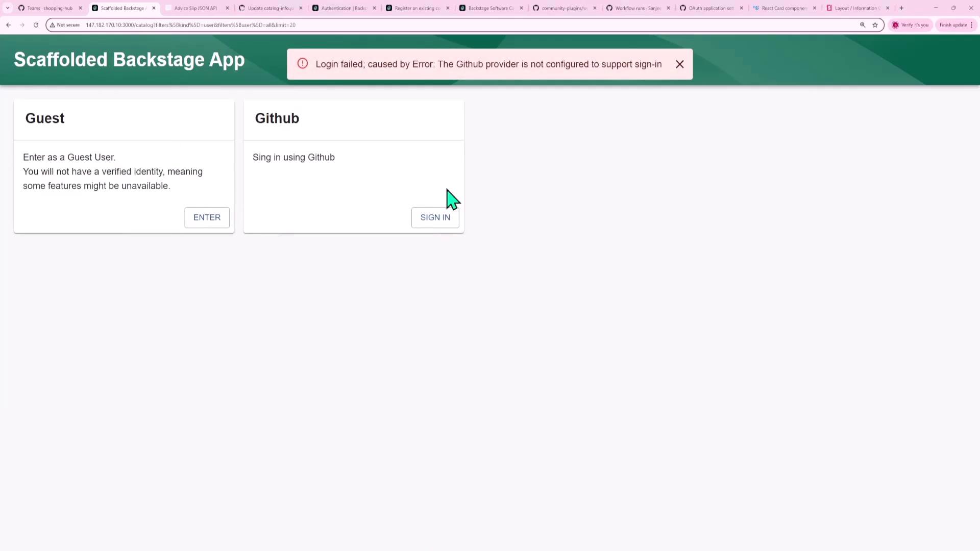The width and height of the screenshot is (980, 551).
Task: Click the red error icon in alert
Action: (303, 64)
